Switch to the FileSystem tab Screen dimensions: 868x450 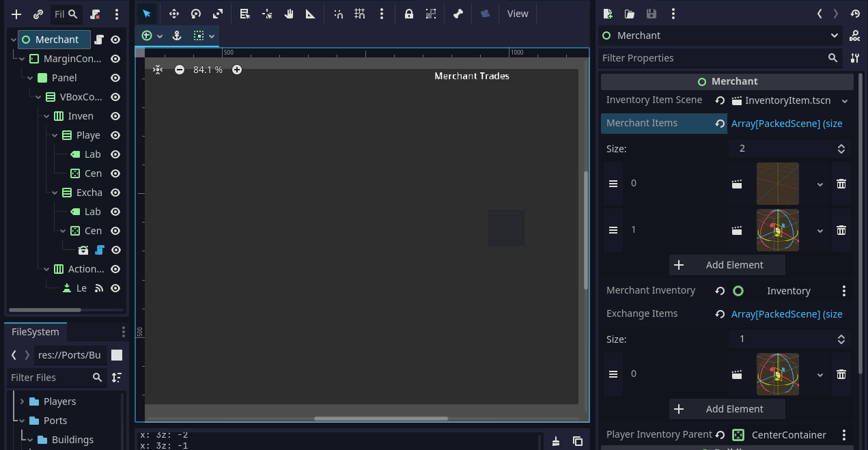36,331
